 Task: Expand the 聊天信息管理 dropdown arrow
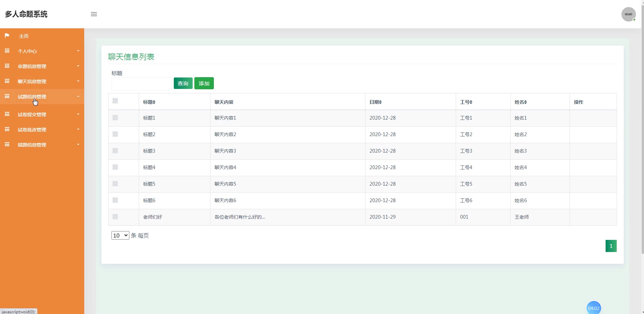pyautogui.click(x=78, y=81)
